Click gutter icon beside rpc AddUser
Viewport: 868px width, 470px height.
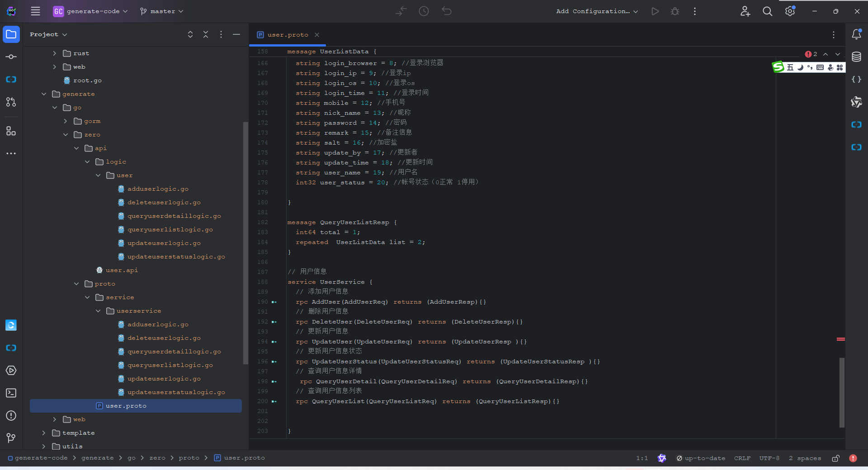[x=274, y=302]
